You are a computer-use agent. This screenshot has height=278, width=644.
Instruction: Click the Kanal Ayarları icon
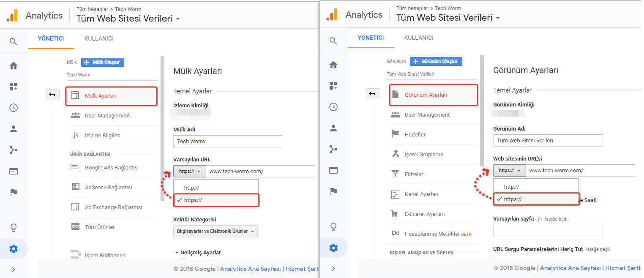click(395, 194)
